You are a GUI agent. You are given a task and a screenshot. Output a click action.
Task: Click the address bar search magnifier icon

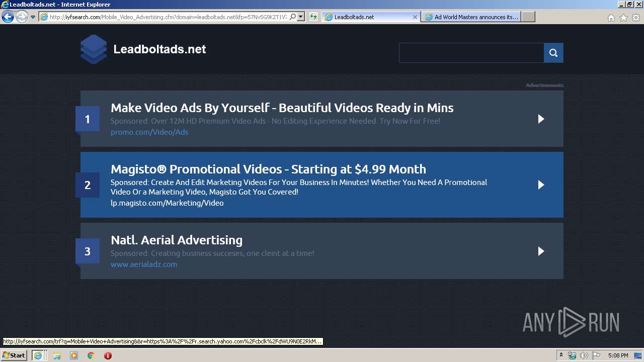click(292, 17)
